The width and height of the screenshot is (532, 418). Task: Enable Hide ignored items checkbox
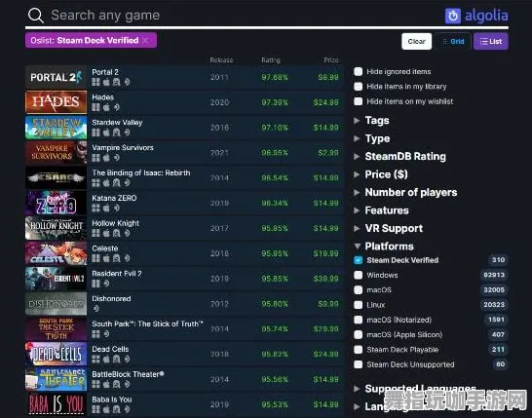(359, 71)
